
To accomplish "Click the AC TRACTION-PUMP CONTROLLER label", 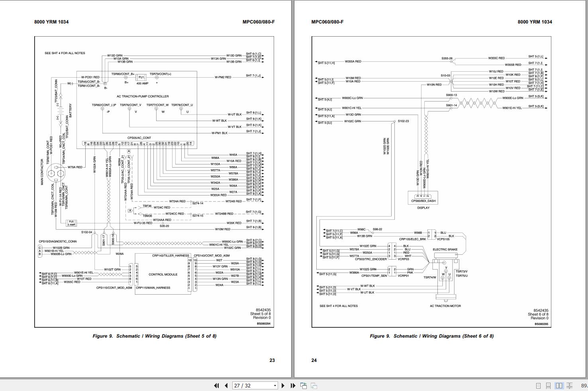I will pyautogui.click(x=143, y=96).
